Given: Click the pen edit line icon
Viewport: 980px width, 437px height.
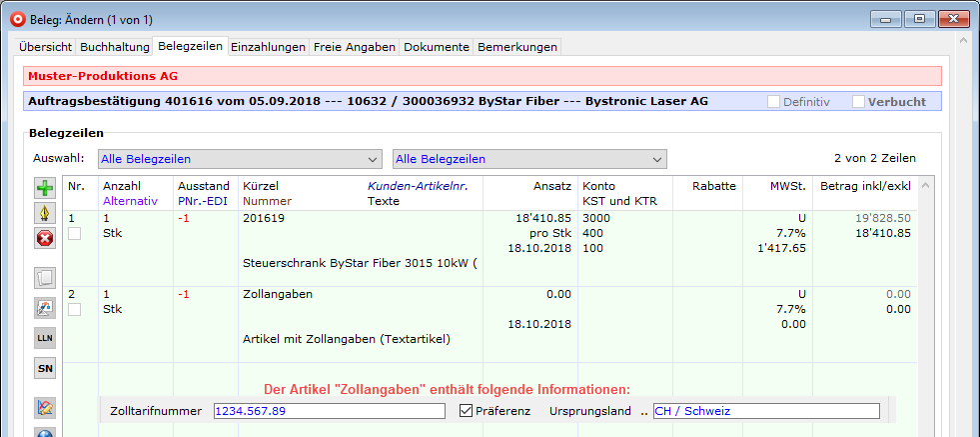Looking at the screenshot, I should pos(45,214).
